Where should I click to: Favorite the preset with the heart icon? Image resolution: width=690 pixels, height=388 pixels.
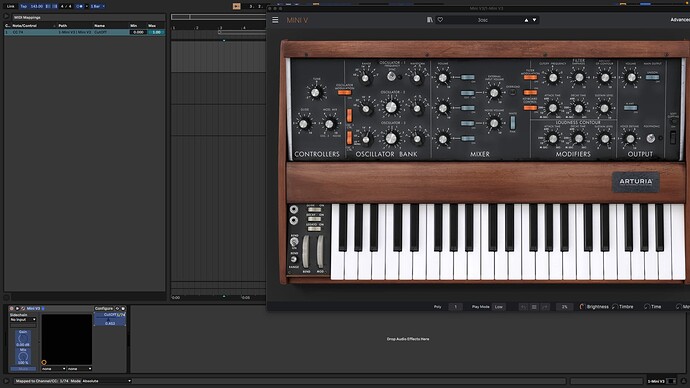pyautogui.click(x=440, y=20)
